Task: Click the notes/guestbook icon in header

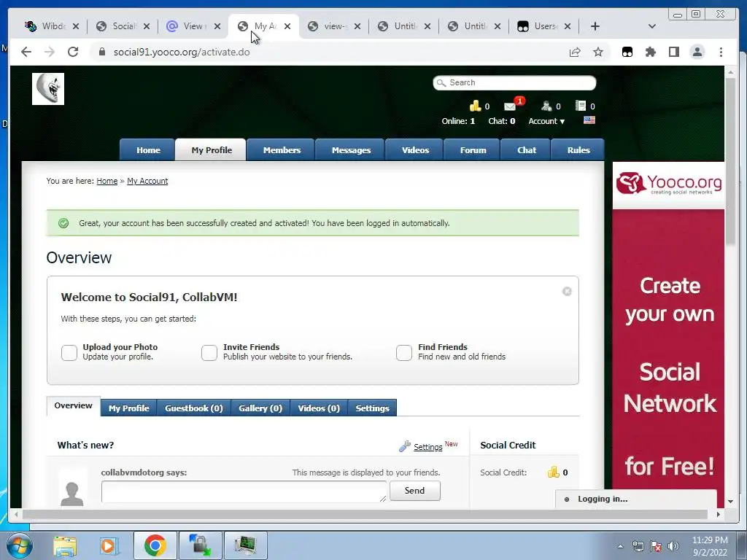Action: click(580, 106)
